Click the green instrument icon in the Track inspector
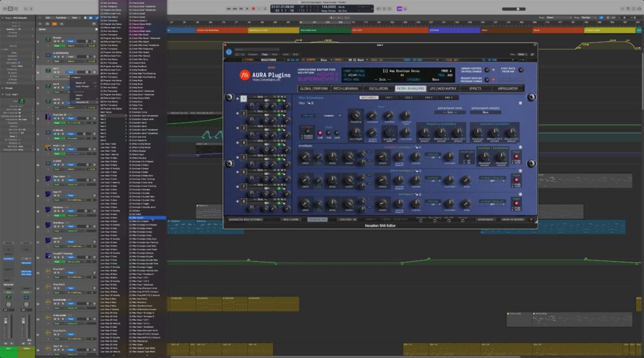Screen dimensions: 644x358 pos(22,101)
